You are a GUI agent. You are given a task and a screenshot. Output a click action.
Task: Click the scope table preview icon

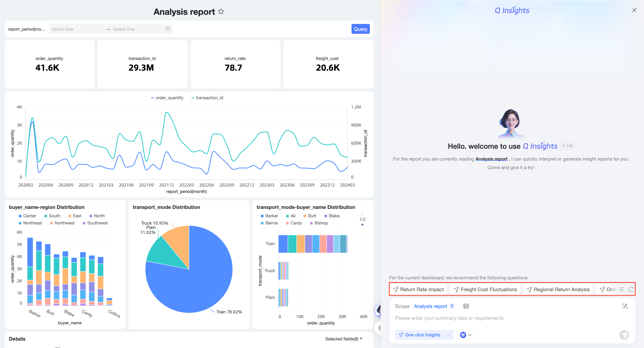466,306
